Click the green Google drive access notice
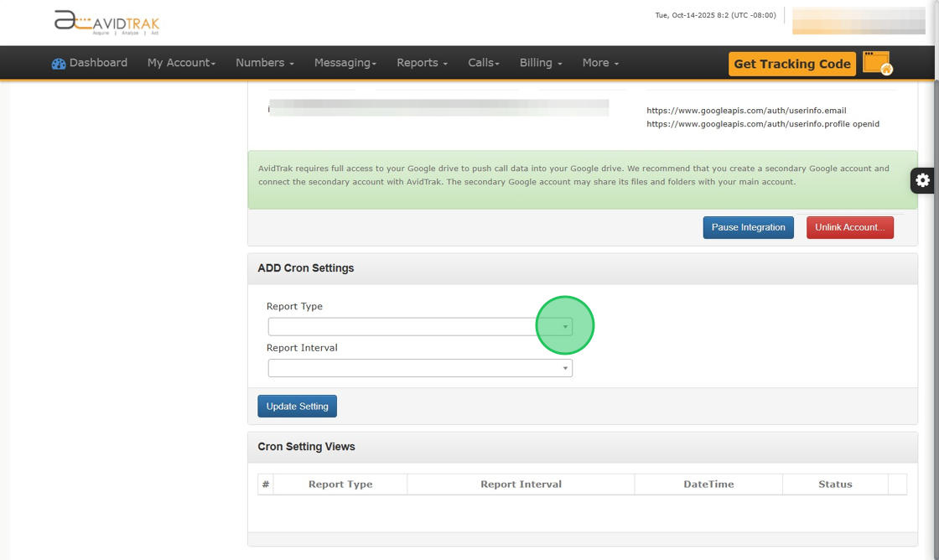Viewport: 939px width, 560px height. click(x=583, y=179)
